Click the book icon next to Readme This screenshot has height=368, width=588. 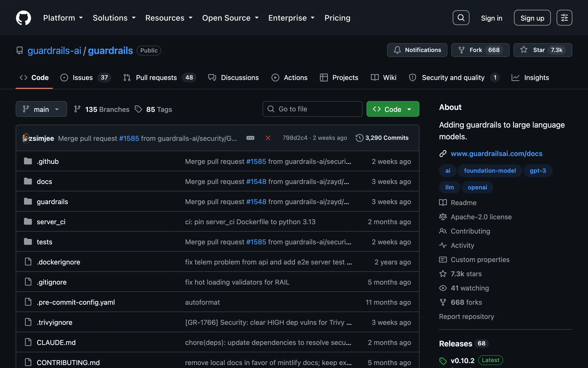(443, 203)
